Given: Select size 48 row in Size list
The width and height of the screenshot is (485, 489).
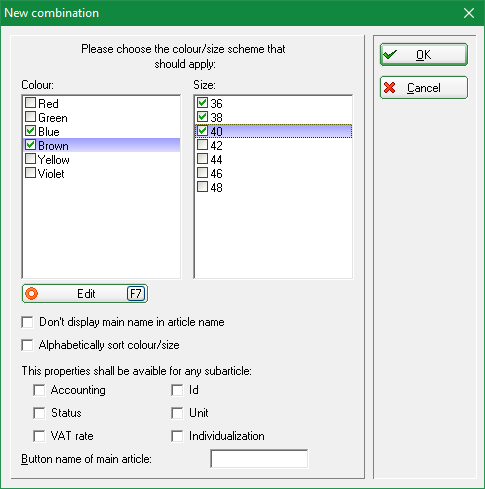Looking at the screenshot, I should click(x=273, y=187).
